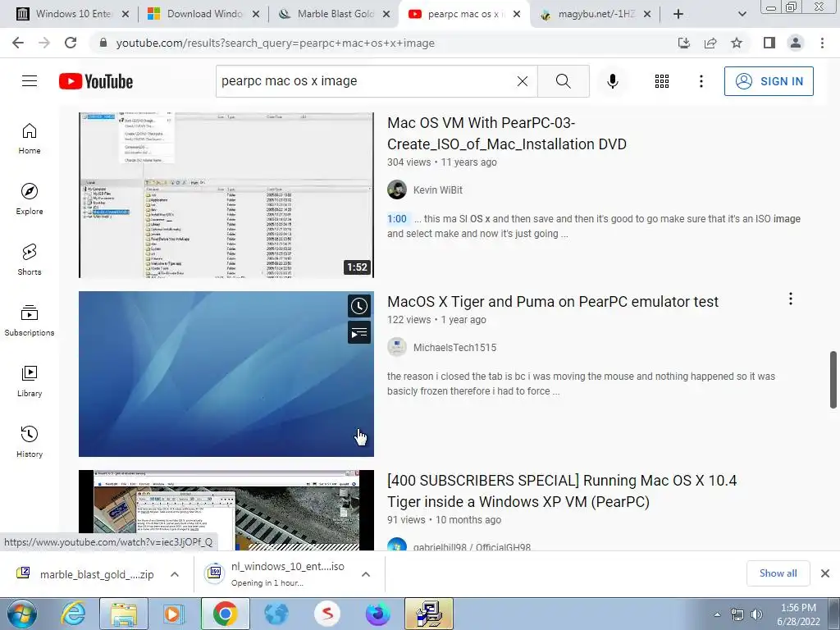Add Tiger and Puma video to Watch later

point(359,306)
